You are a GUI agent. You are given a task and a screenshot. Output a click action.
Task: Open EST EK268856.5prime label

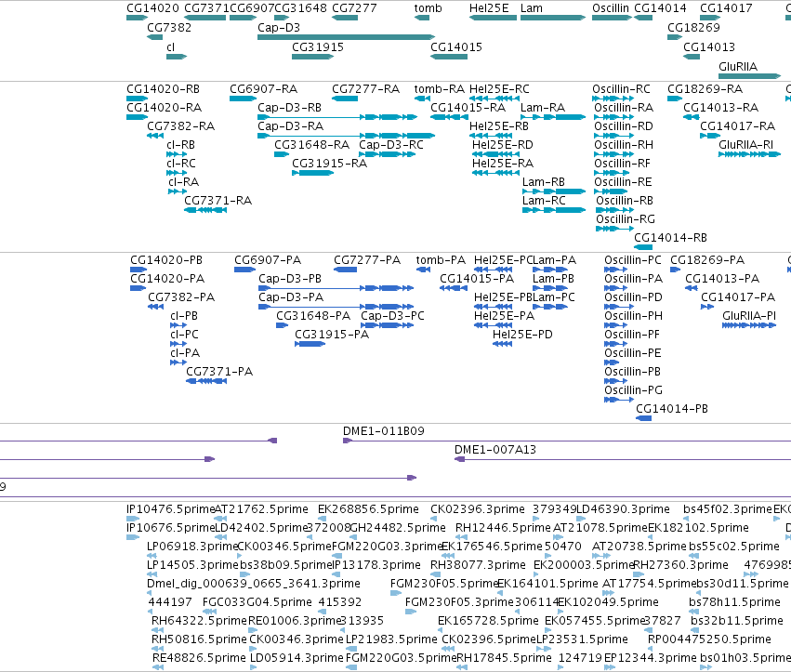[x=368, y=509]
